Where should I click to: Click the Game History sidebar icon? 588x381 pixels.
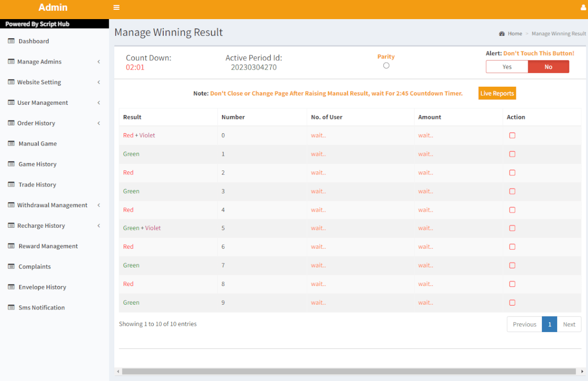pos(11,164)
